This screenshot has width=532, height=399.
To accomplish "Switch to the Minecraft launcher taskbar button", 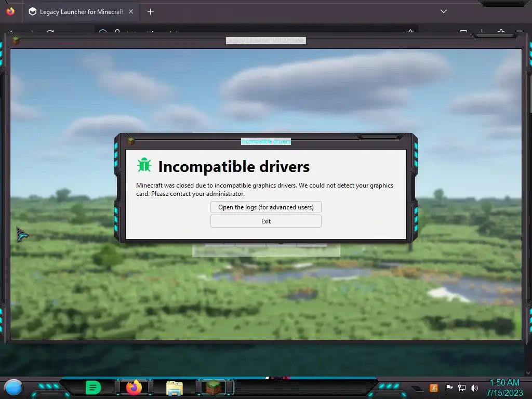I will pos(214,388).
